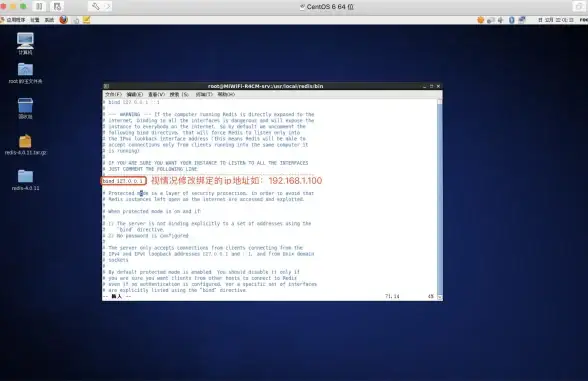This screenshot has width=588, height=381.
Task: Click the yellow notes icon in panel
Action: point(87,20)
